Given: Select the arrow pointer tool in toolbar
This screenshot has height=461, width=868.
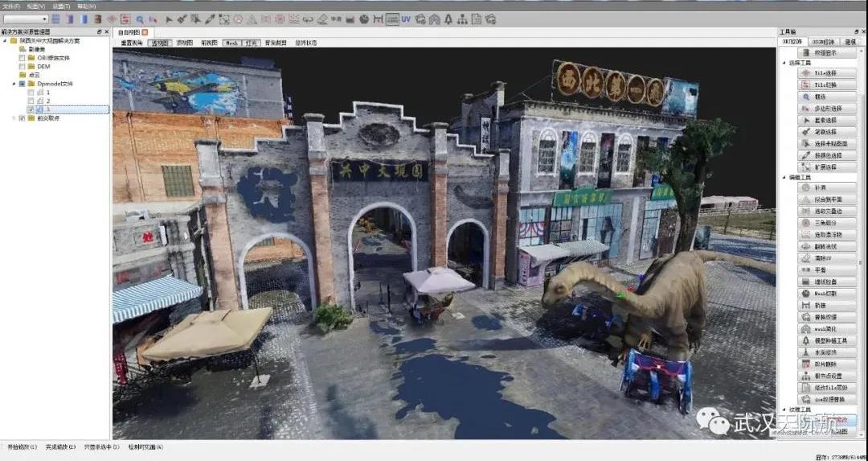Looking at the screenshot, I should point(169,19).
